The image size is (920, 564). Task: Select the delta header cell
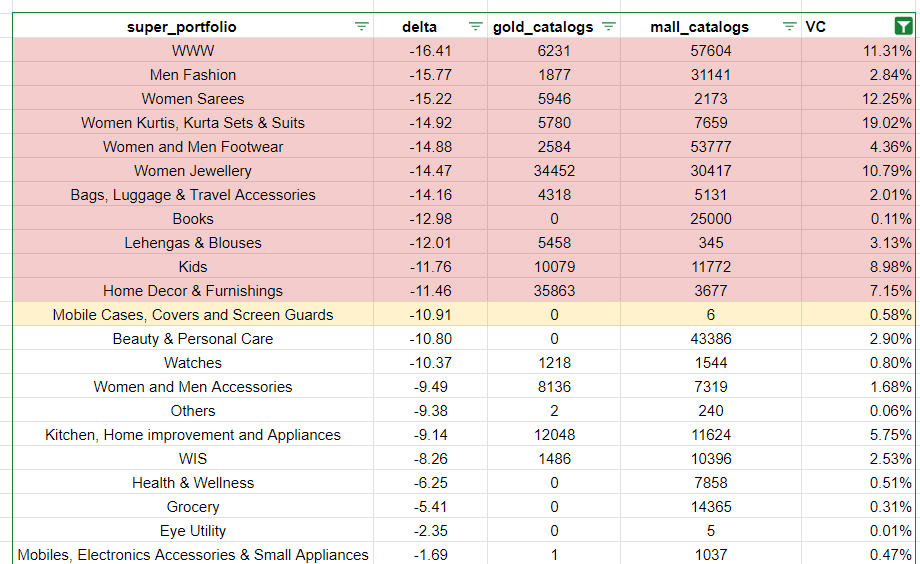(419, 27)
